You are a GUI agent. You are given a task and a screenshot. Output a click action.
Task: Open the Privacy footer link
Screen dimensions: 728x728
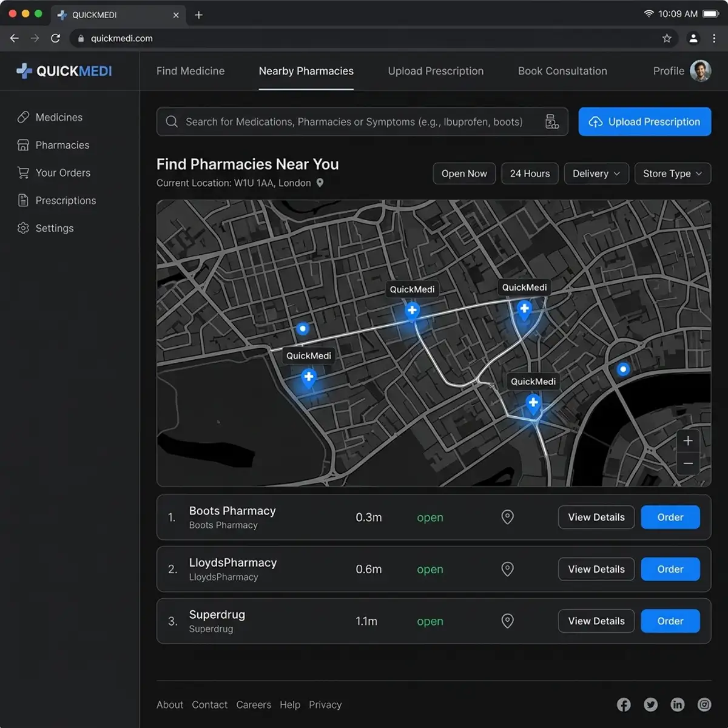[x=325, y=704]
